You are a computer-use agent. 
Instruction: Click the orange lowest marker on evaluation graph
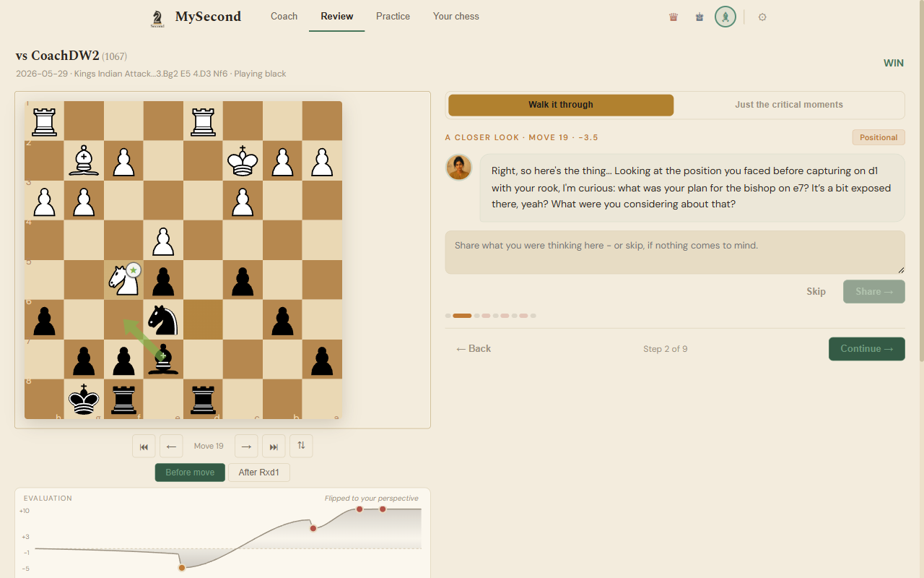[x=182, y=568]
